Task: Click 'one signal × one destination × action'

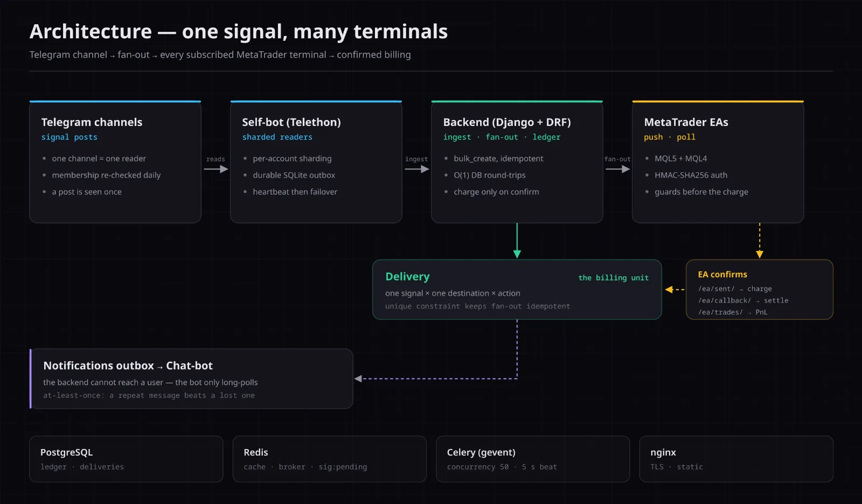Action: 453,293
